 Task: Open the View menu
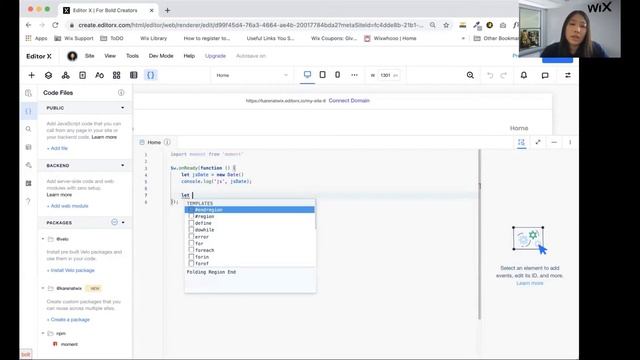110,56
